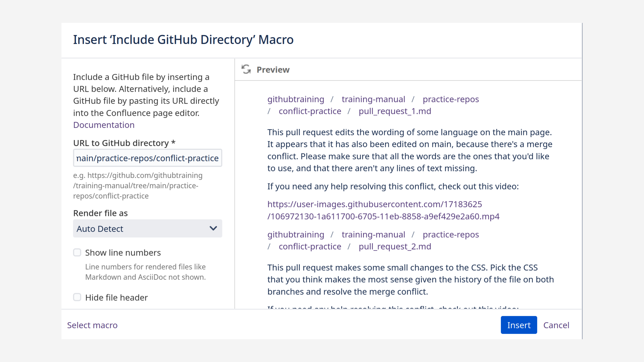Image resolution: width=644 pixels, height=362 pixels.
Task: Insert the configured GitHub Directory macro
Action: (519, 325)
